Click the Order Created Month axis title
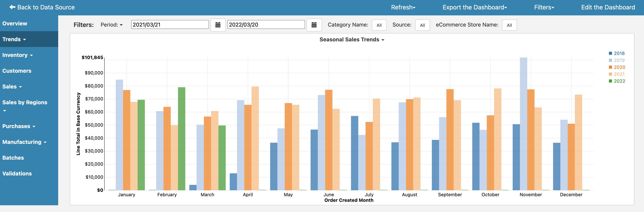 click(x=349, y=200)
